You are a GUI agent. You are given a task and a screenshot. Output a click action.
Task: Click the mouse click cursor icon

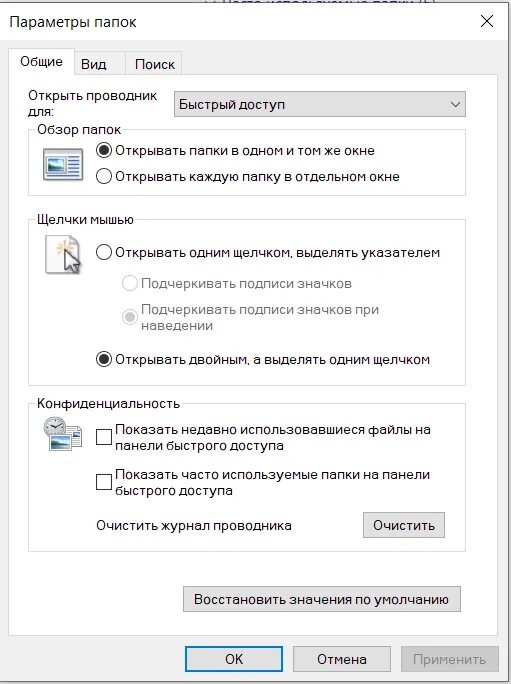[x=63, y=254]
